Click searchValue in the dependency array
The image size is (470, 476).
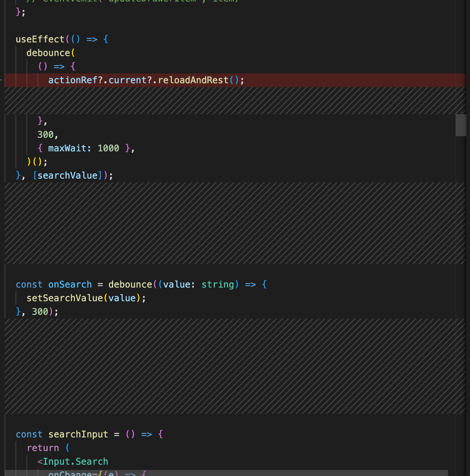click(x=67, y=176)
